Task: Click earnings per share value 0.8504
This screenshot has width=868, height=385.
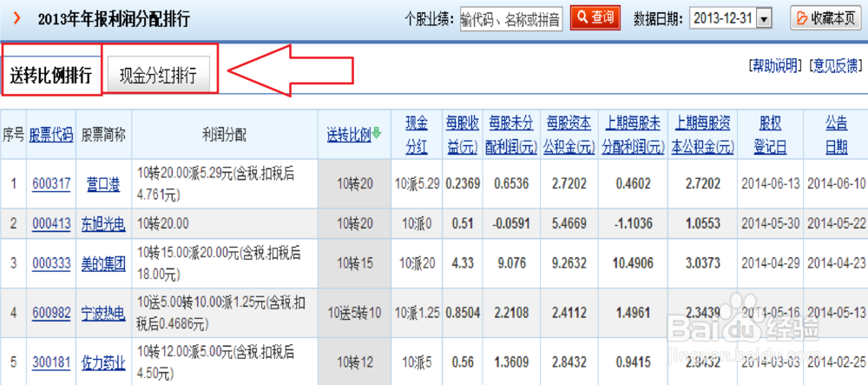Action: coord(463,314)
